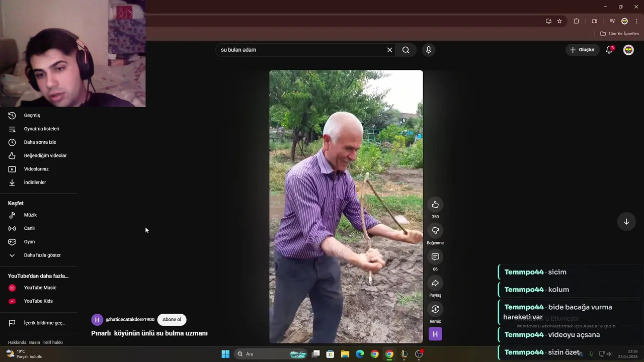Viewport: 644px width, 362px height.
Task: Share the Short with Paylaş
Action: click(x=435, y=283)
